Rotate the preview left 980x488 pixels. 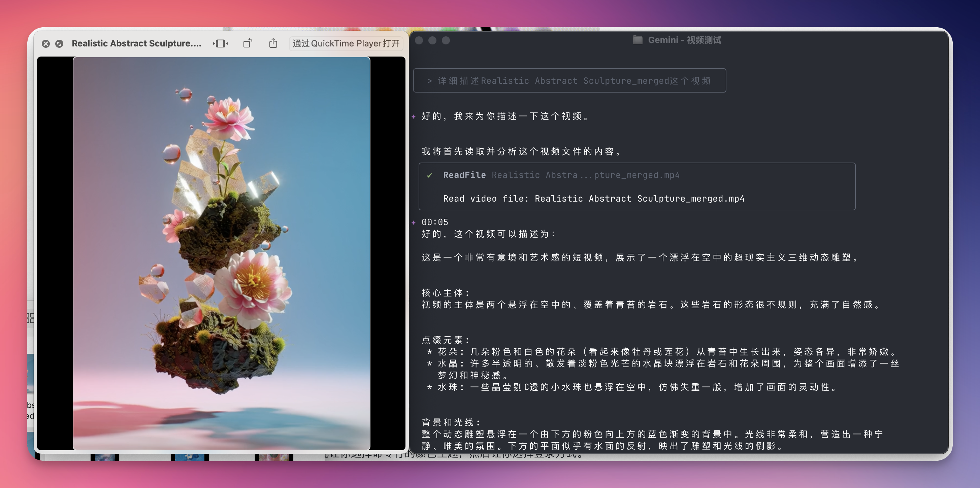coord(247,43)
